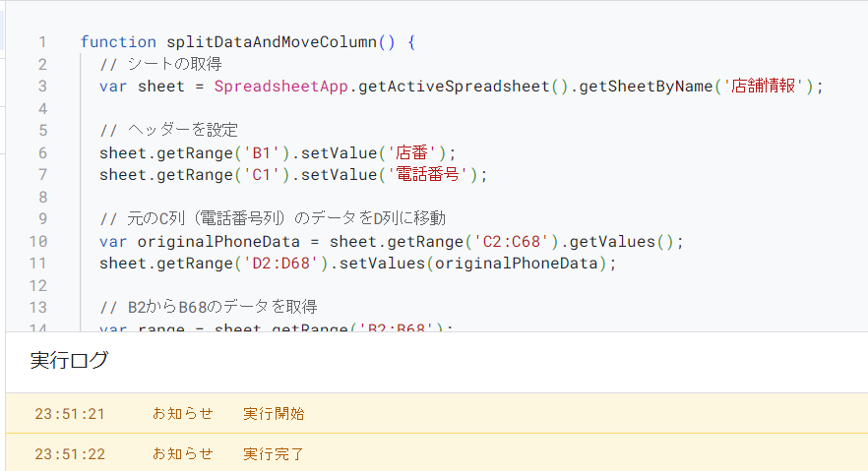Click the 実行完了 log message
This screenshot has width=868, height=471.
pos(274,454)
